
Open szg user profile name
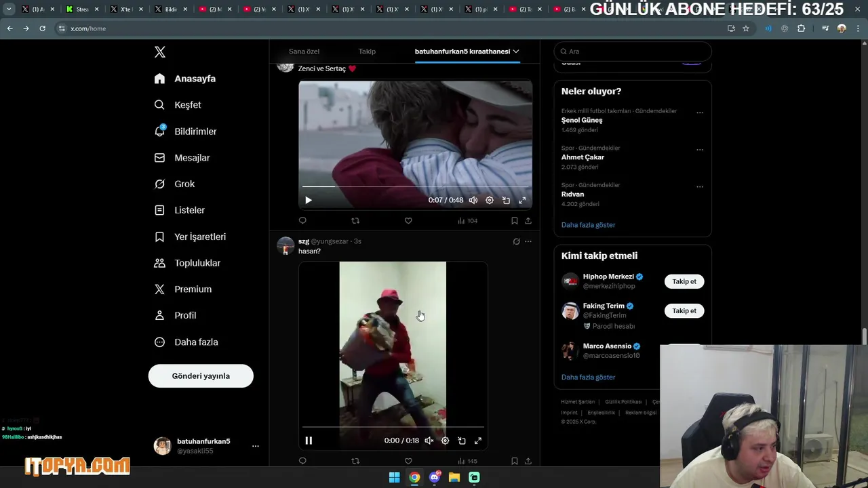[x=304, y=241]
